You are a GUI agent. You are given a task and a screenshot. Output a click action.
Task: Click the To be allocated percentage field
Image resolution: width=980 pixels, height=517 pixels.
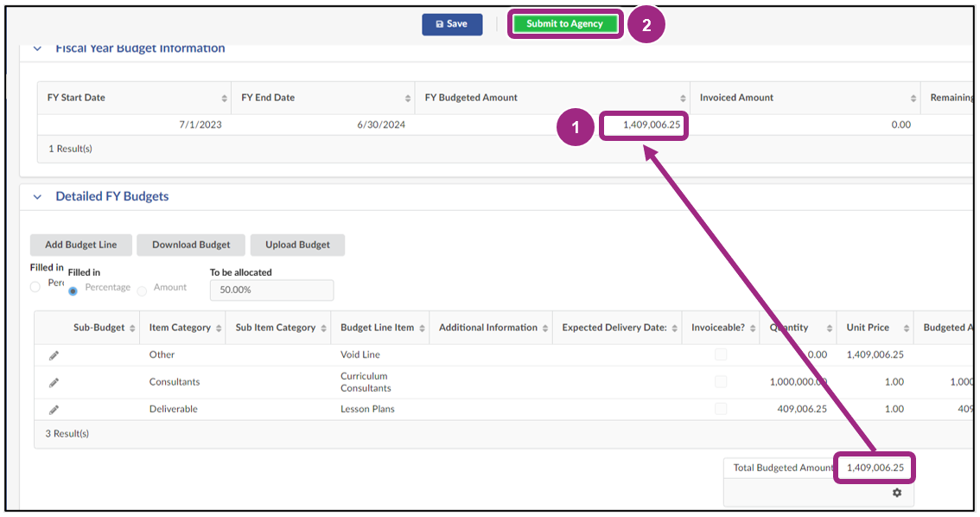point(271,290)
